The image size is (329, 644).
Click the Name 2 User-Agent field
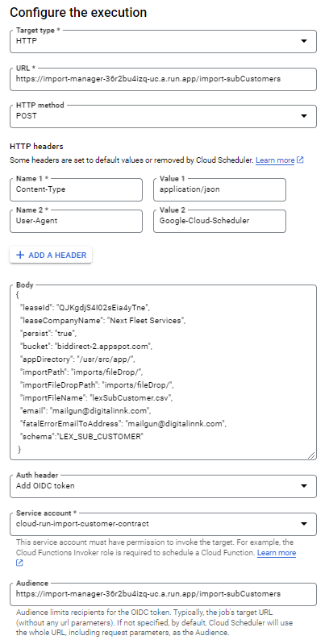[76, 222]
